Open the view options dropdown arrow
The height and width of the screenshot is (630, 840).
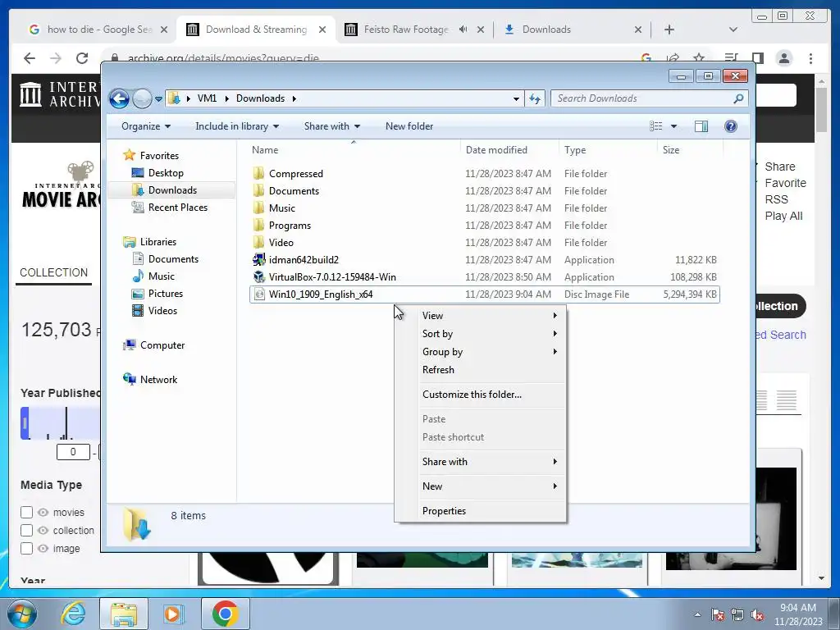click(674, 126)
